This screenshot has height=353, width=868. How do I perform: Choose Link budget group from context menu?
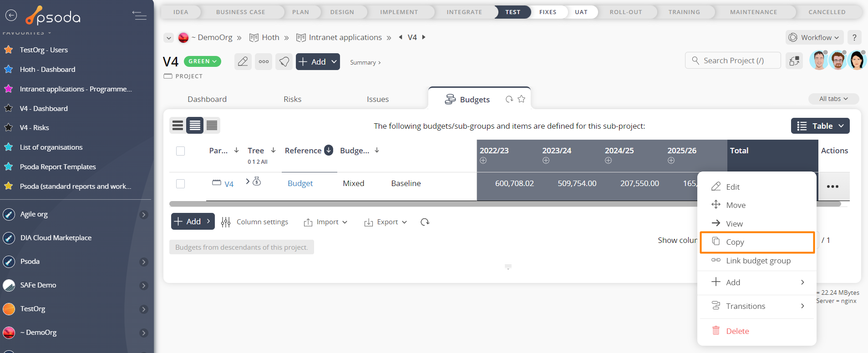coord(757,261)
